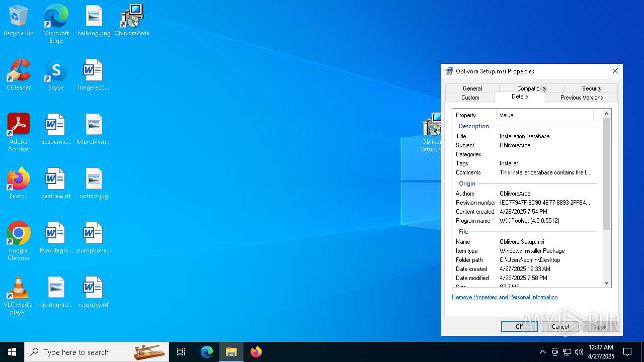Show hidden system tray icons

pos(542,352)
